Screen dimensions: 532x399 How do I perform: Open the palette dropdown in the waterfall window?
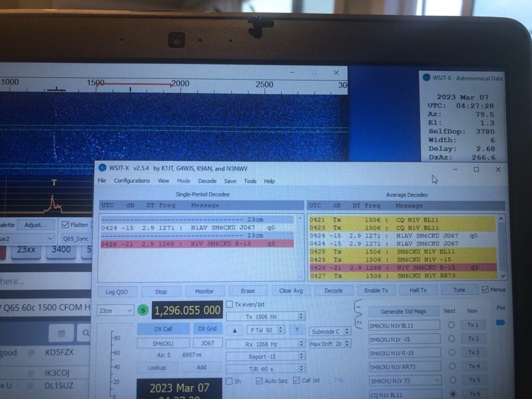point(26,238)
